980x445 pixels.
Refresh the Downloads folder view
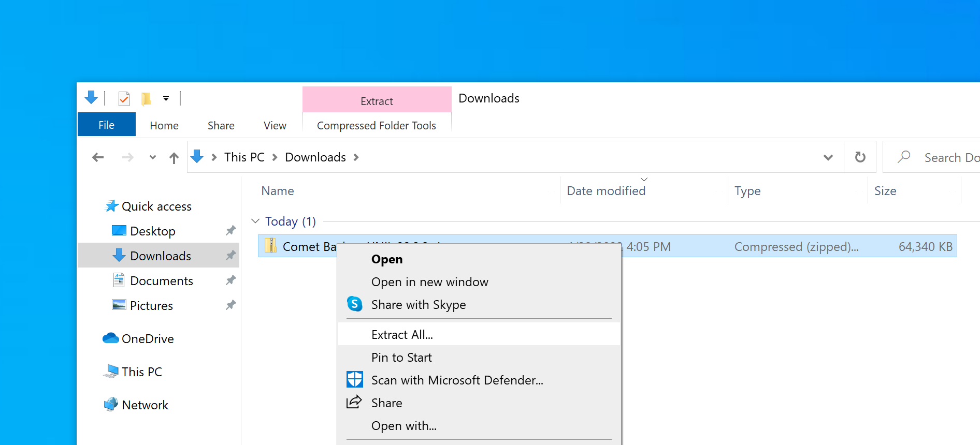point(860,157)
